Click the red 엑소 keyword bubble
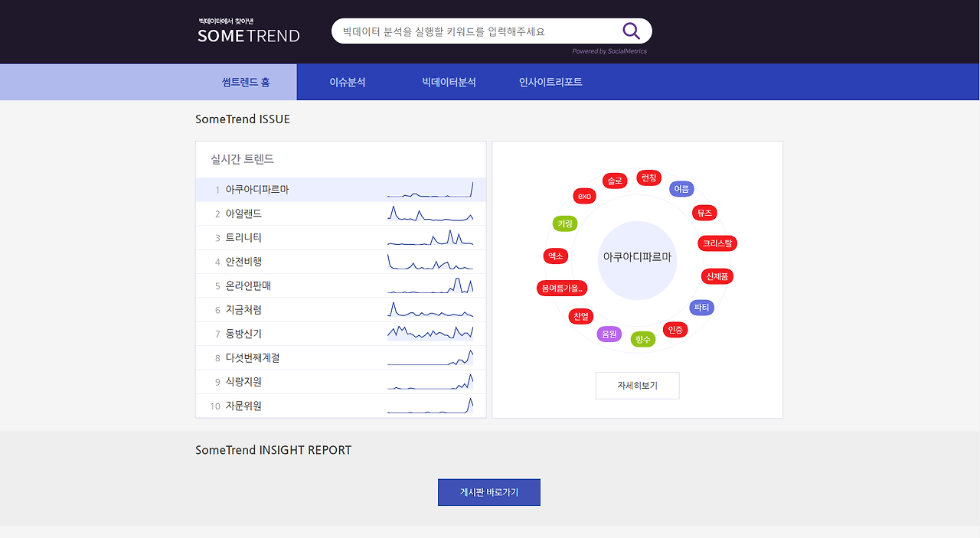 (555, 256)
